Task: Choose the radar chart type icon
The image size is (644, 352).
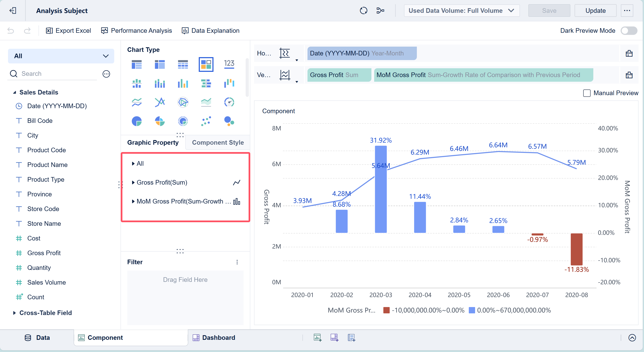Action: tap(183, 102)
